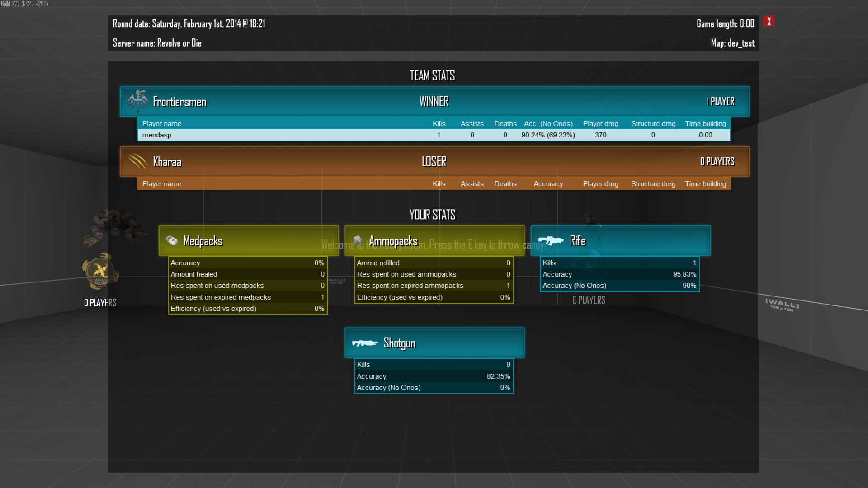Screen dimensions: 868x488
Task: Click marine Structure dmg column header
Action: pos(653,124)
